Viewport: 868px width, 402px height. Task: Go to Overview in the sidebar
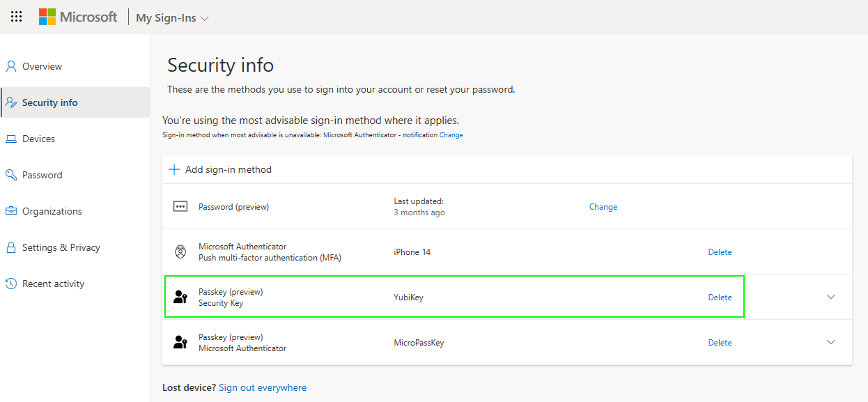click(x=75, y=66)
